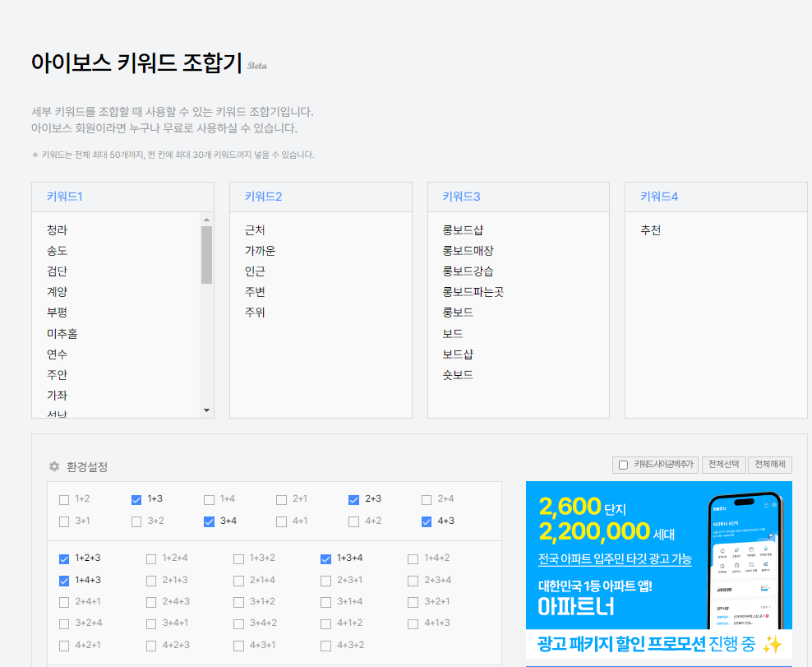Check the 2+1+4 combination option
This screenshot has height=667, width=812.
(238, 581)
